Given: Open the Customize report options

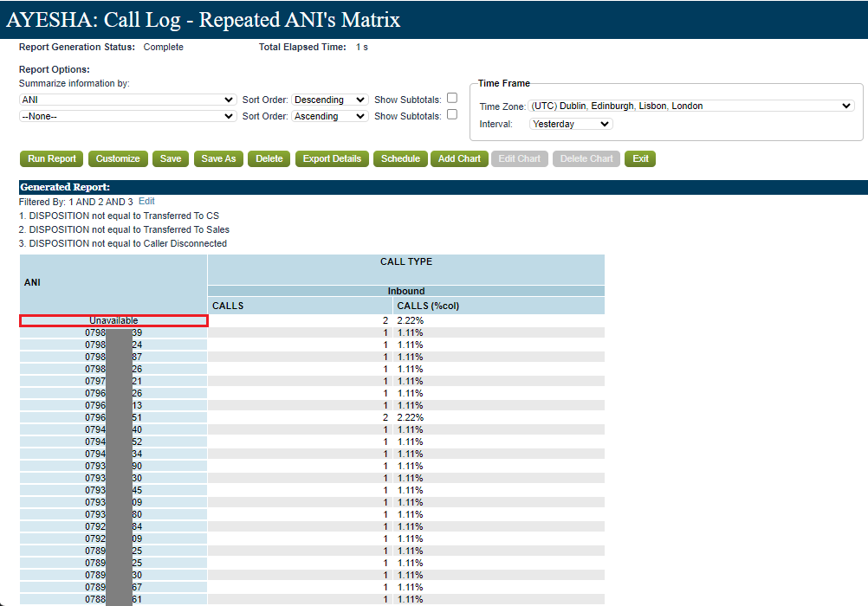Looking at the screenshot, I should [118, 158].
